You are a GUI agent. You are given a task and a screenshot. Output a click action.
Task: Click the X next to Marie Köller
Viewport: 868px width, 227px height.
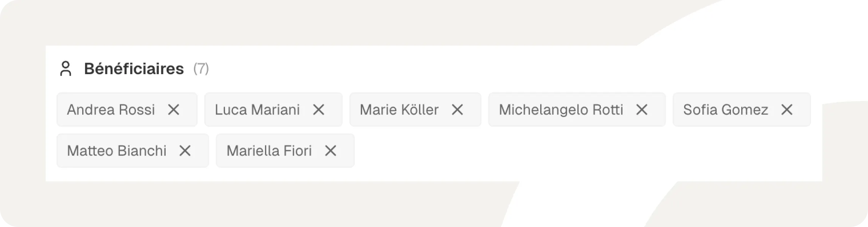click(x=457, y=110)
